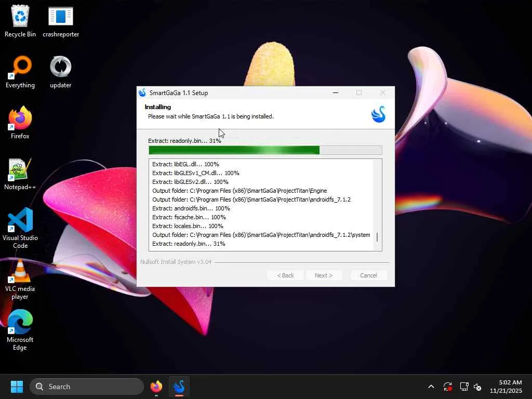Click the SmartGaGa installer taskbar icon
The width and height of the screenshot is (532, 399).
pyautogui.click(x=179, y=387)
